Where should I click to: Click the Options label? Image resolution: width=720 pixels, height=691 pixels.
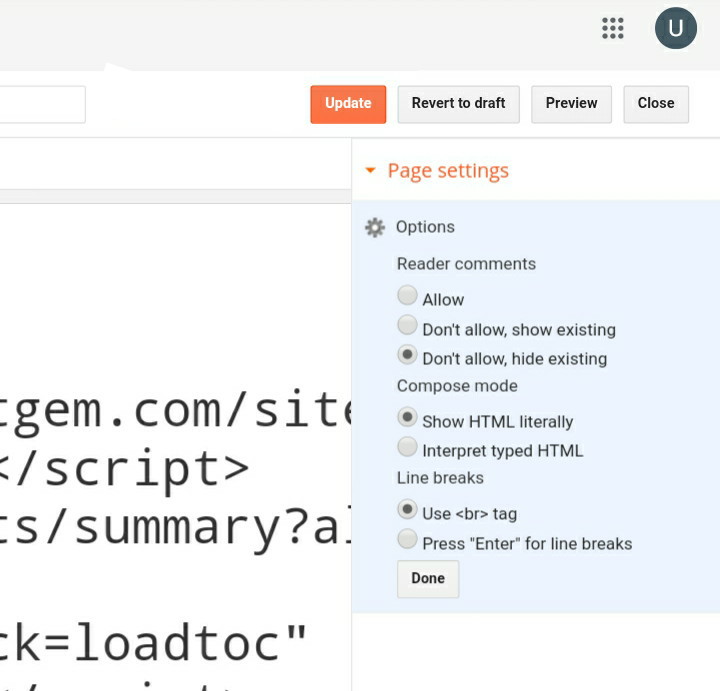click(x=425, y=227)
